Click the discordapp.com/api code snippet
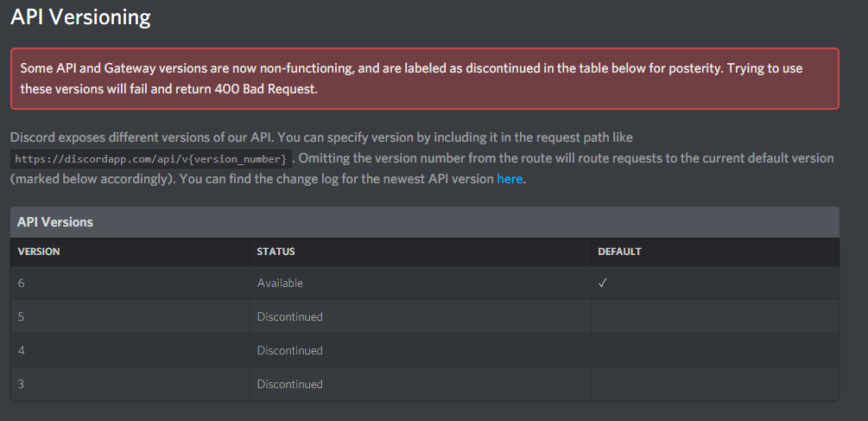This screenshot has height=421, width=868. [x=151, y=159]
